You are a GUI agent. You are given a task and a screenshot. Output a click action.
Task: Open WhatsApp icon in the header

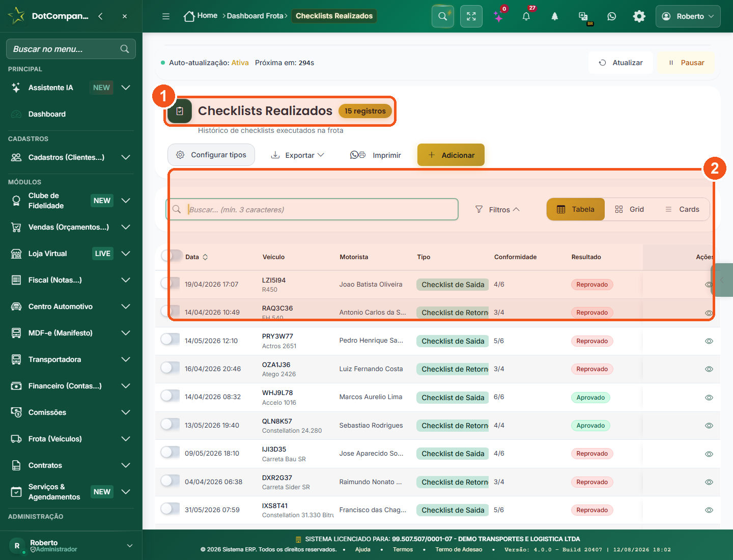(x=612, y=16)
